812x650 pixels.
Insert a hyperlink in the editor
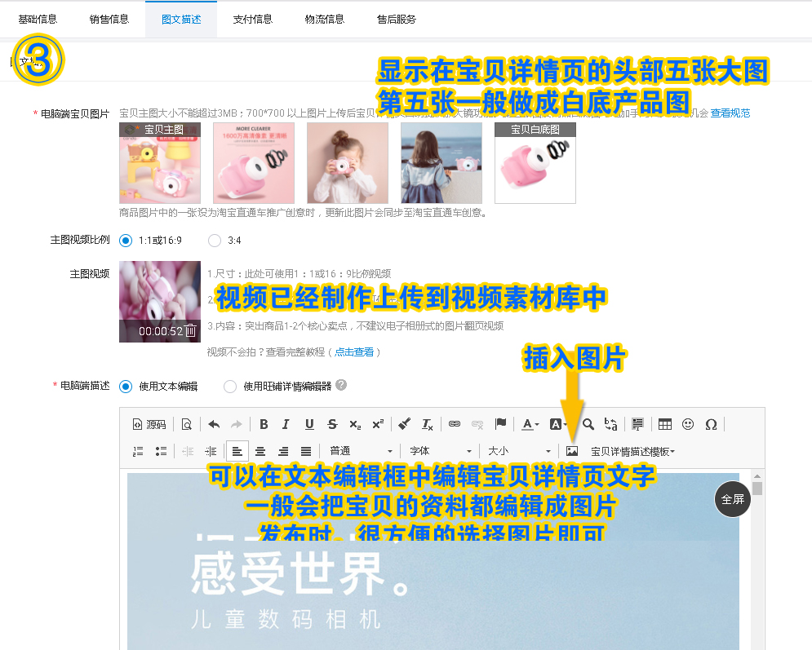pyautogui.click(x=454, y=424)
